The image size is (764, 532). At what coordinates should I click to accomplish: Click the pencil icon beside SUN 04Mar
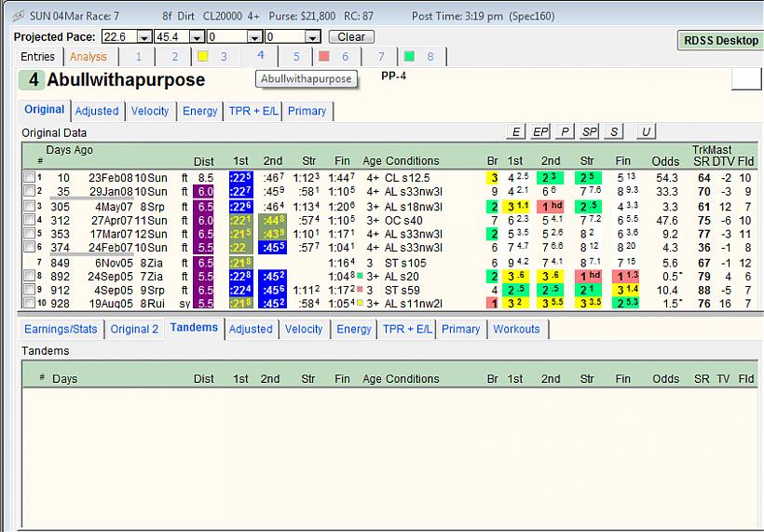(x=19, y=16)
